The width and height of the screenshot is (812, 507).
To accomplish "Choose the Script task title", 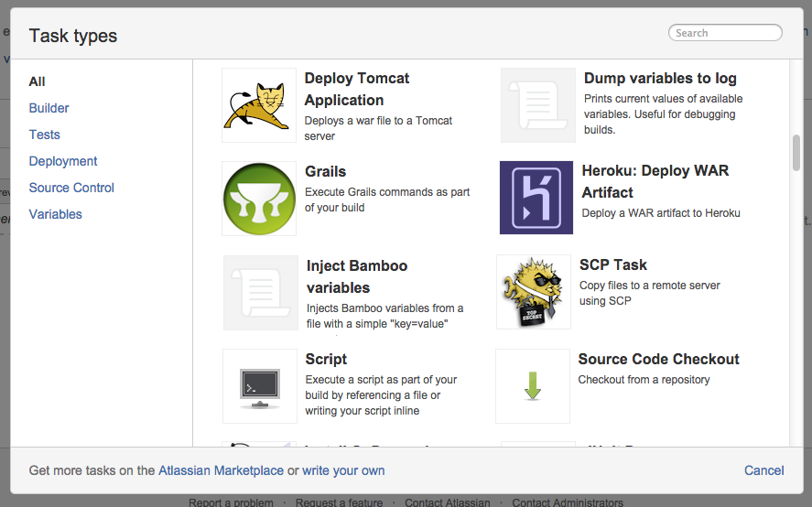I will (326, 360).
